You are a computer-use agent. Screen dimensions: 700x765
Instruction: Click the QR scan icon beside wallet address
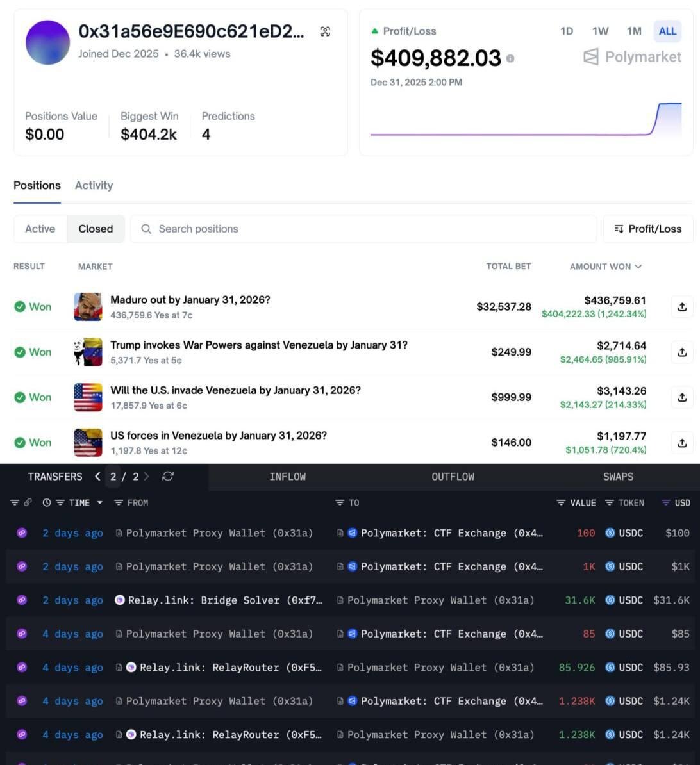point(325,31)
